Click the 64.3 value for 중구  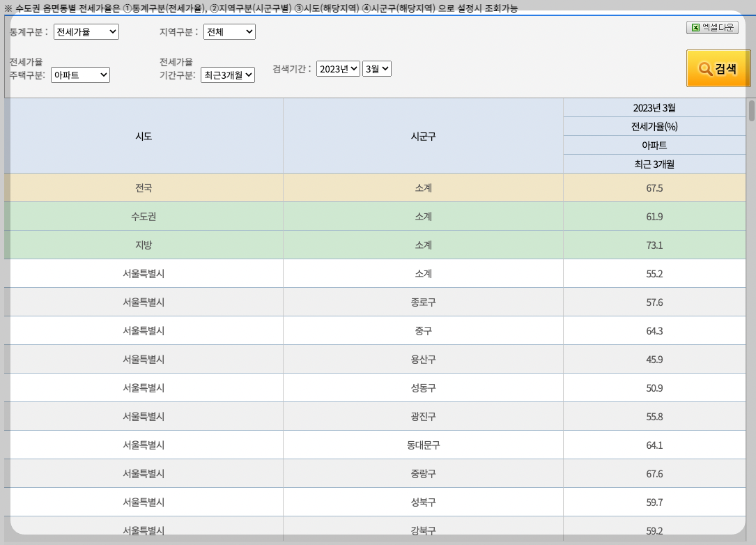pos(654,330)
